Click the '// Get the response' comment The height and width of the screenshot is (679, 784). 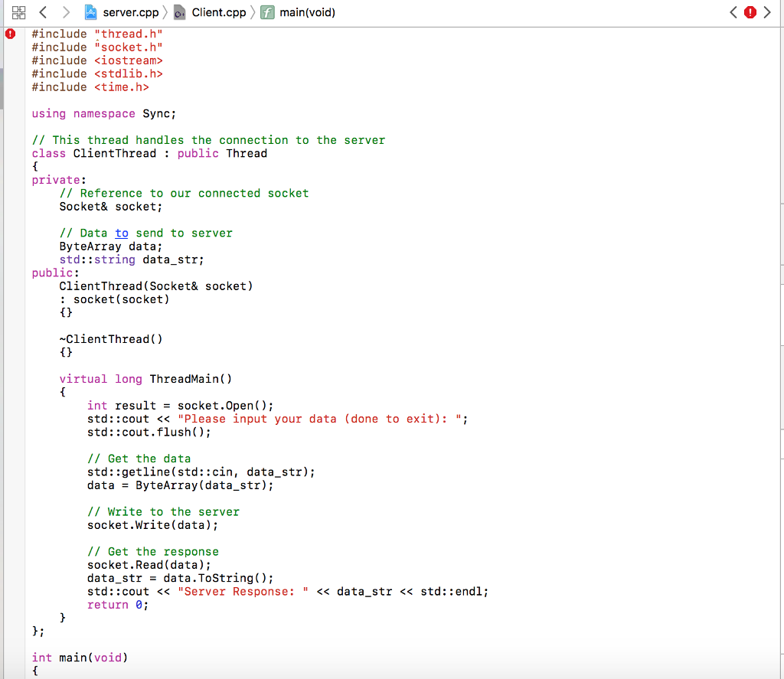[x=153, y=551]
